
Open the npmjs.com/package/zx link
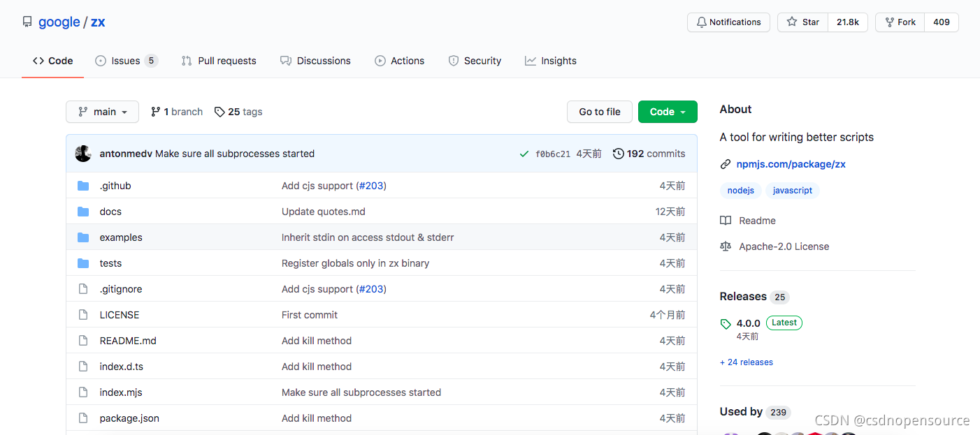pos(791,164)
